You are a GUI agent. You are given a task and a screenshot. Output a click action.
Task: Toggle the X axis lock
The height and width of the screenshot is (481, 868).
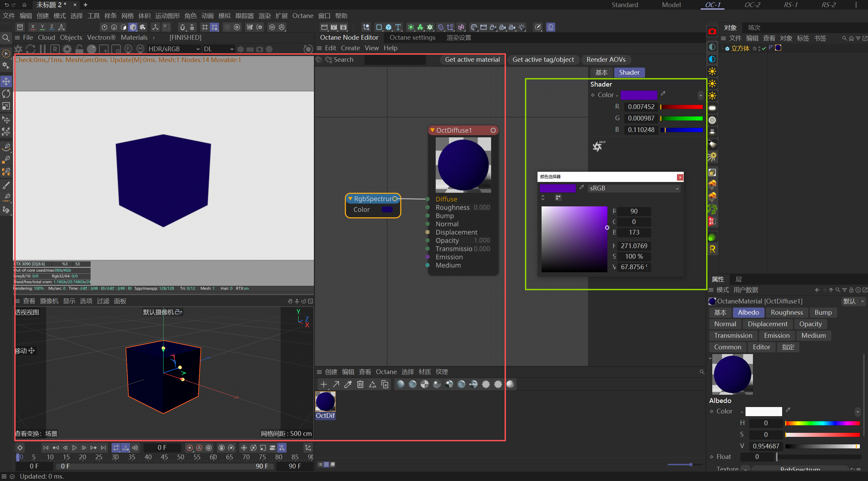coord(33,27)
